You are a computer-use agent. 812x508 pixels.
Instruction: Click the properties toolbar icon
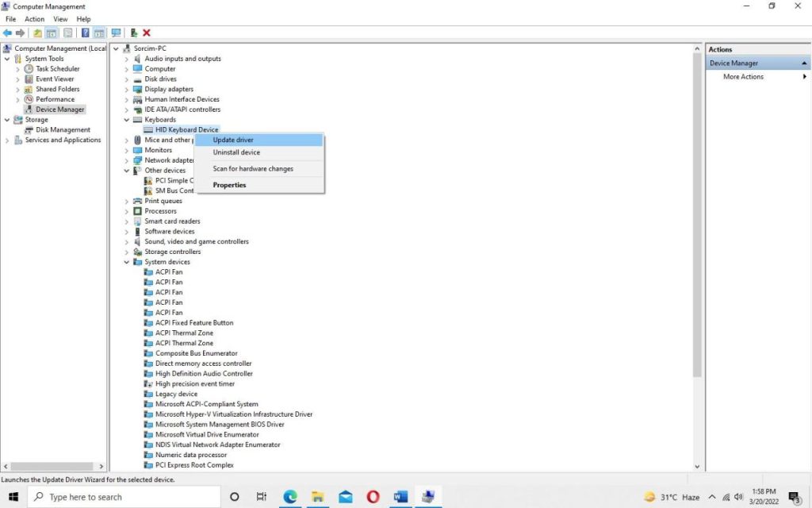[x=67, y=33]
